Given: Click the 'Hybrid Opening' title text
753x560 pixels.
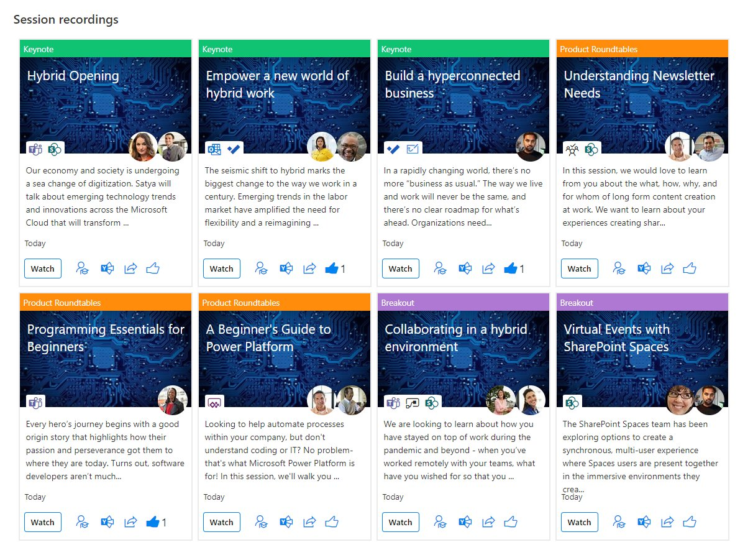Looking at the screenshot, I should coord(73,76).
